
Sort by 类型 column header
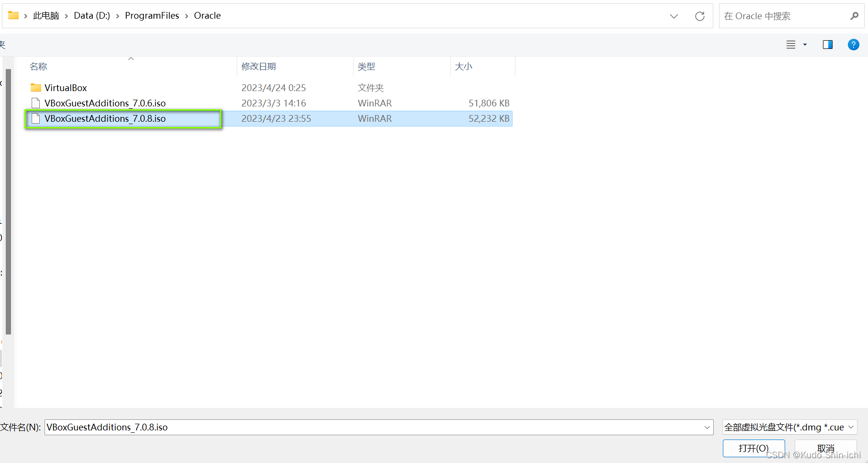coord(366,67)
